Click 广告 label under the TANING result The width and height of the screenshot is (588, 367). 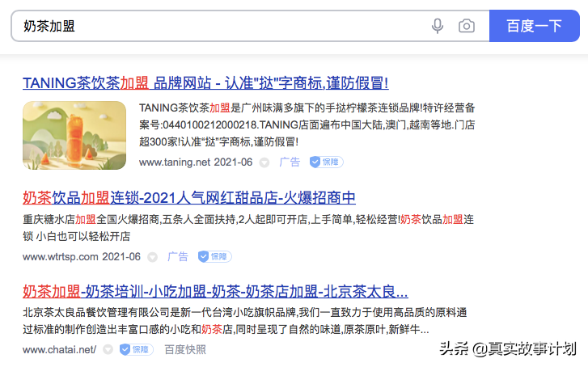[x=290, y=162]
